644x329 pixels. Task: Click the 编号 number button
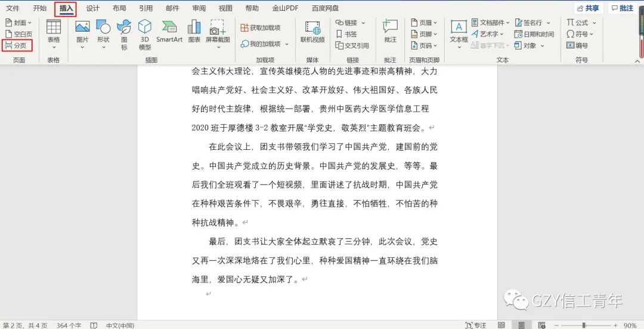[577, 45]
